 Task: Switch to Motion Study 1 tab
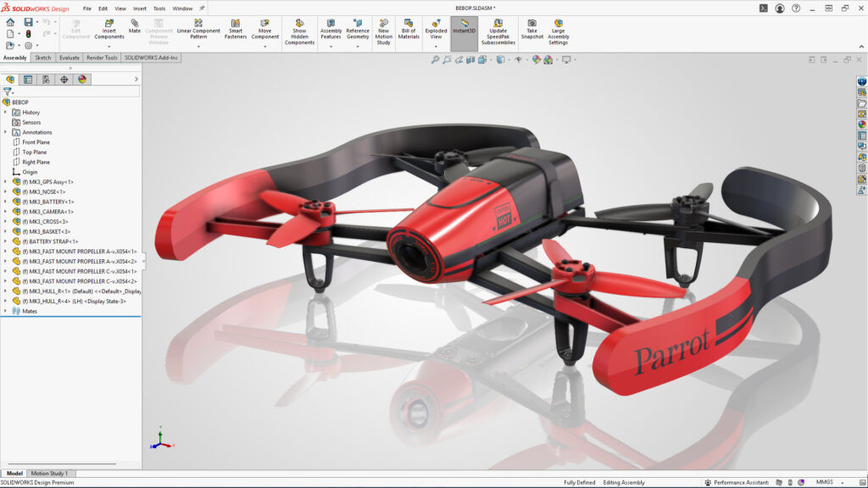(x=49, y=474)
